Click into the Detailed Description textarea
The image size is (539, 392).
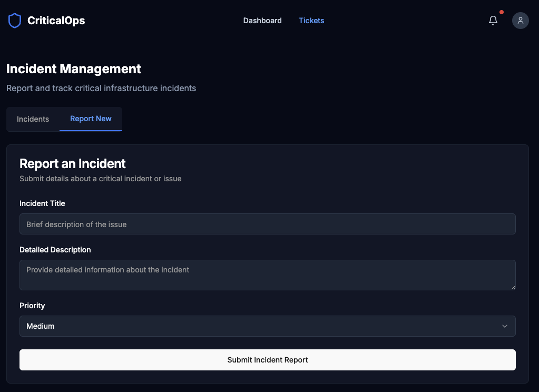point(268,275)
